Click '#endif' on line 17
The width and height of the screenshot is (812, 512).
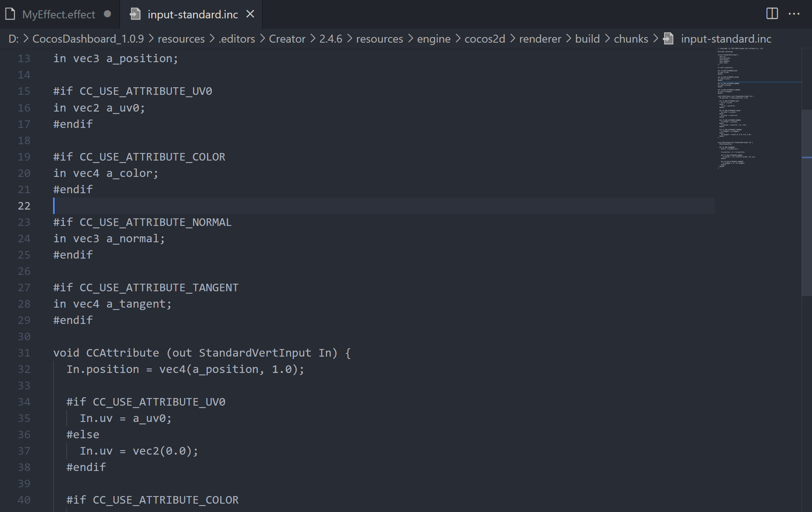[73, 124]
